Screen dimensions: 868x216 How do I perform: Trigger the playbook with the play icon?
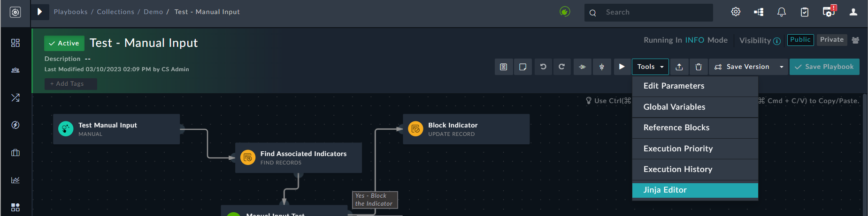pos(622,67)
